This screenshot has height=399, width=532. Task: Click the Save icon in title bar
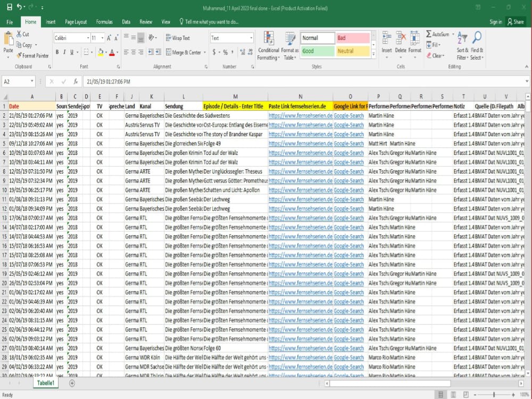(x=10, y=7)
